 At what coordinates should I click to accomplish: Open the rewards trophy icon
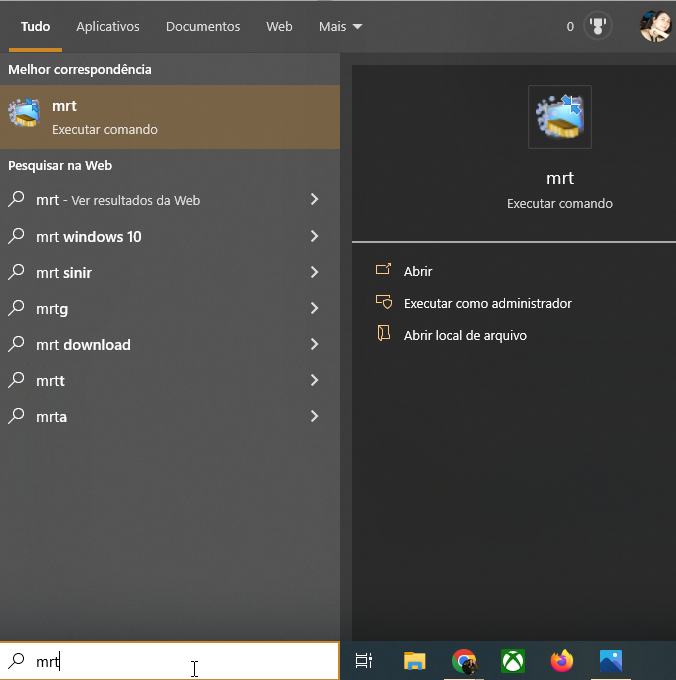pos(598,26)
